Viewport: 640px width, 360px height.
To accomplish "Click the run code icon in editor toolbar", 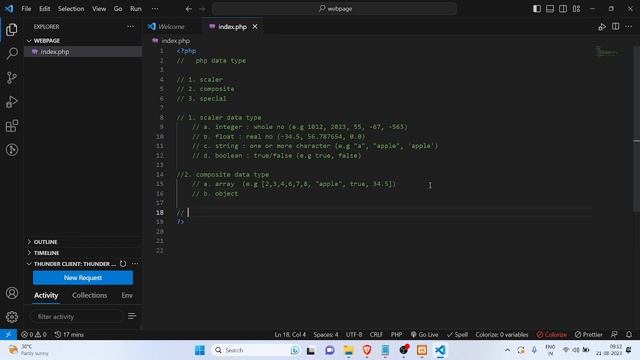I will 602,27.
